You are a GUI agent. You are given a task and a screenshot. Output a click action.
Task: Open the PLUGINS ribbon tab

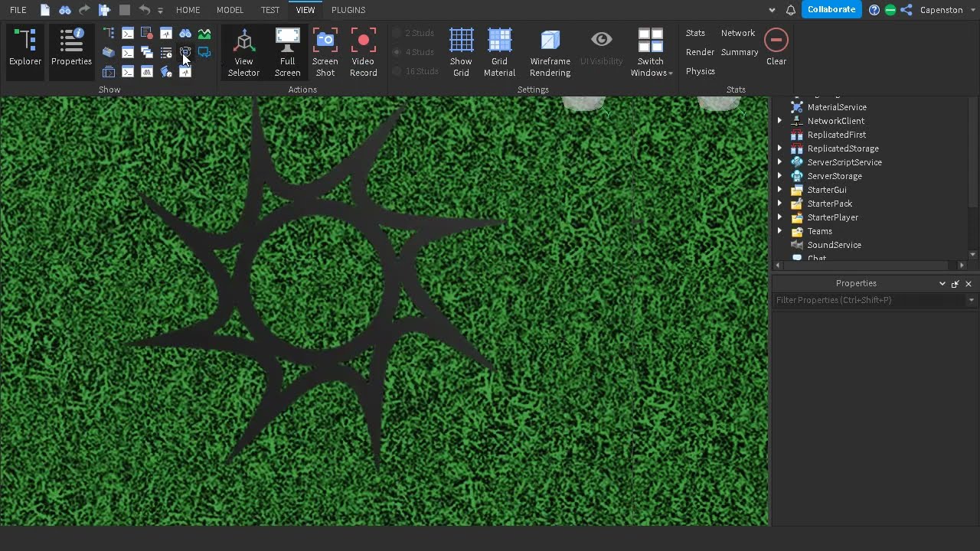(x=348, y=10)
